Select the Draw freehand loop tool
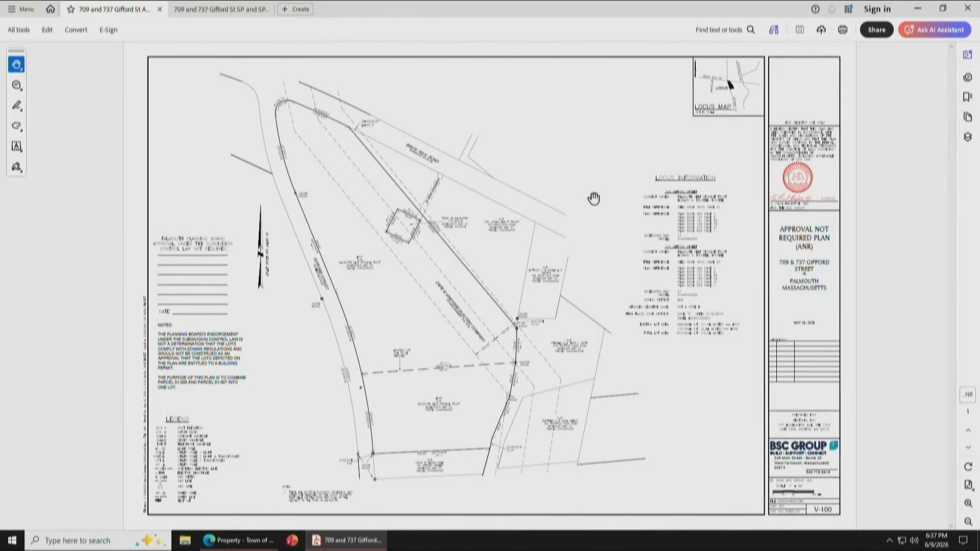 (x=16, y=126)
